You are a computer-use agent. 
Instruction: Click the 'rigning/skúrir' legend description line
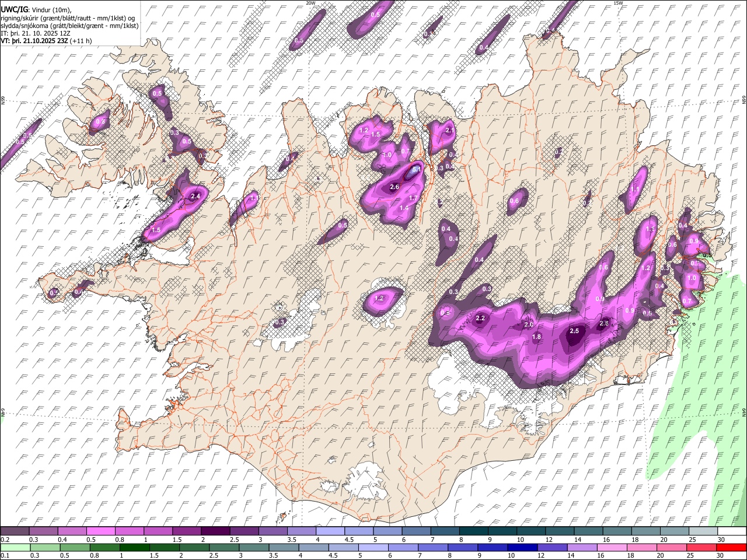pyautogui.click(x=68, y=17)
